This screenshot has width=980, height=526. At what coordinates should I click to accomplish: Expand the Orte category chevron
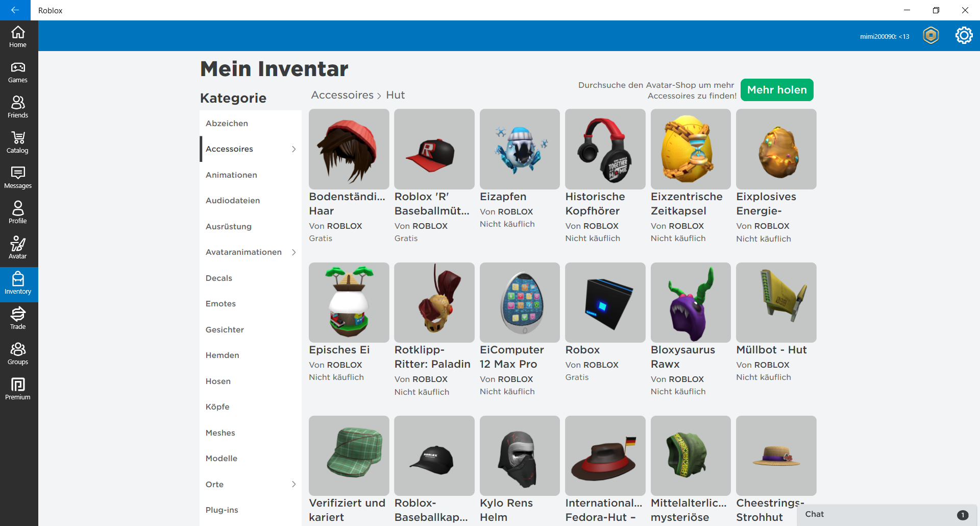(x=293, y=484)
